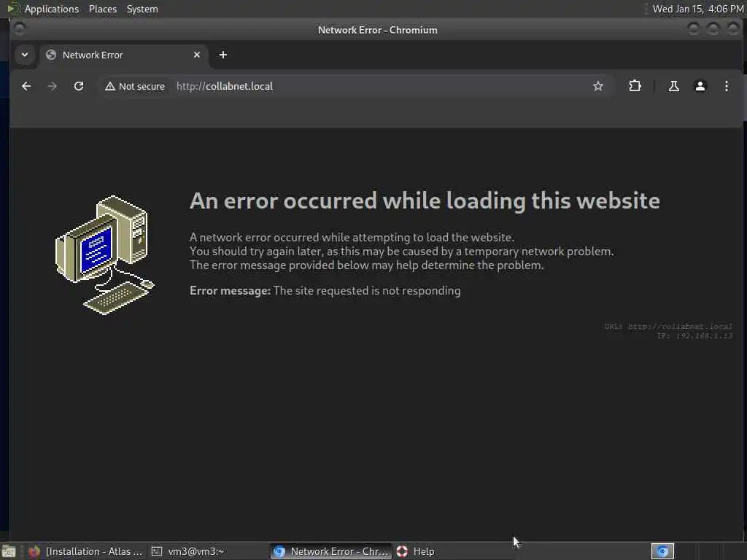Click the 'The site requested is not responding' text
The height and width of the screenshot is (560, 747).
click(367, 291)
